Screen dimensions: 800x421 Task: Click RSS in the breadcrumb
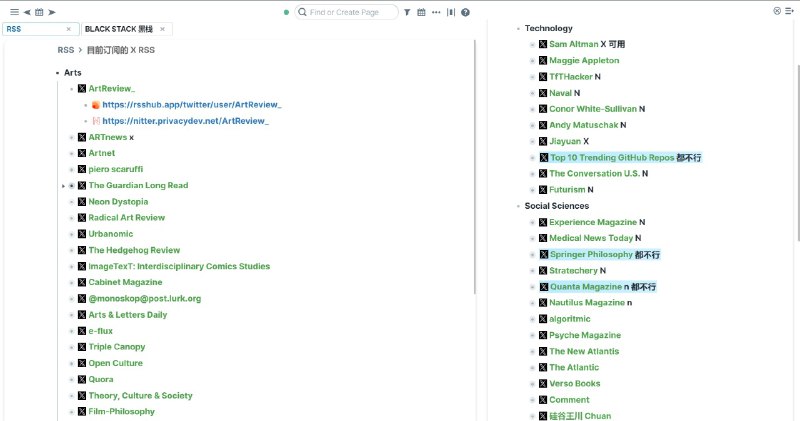point(66,50)
